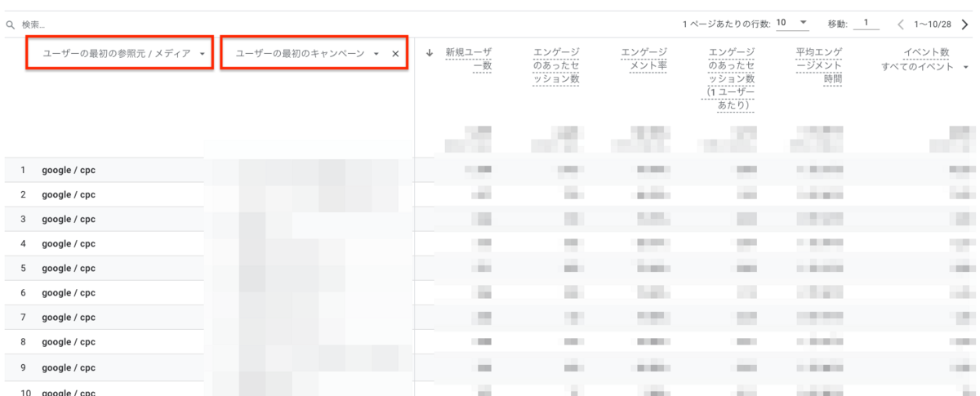
Task: Click the 1〜10/28 page range text
Action: point(933,24)
